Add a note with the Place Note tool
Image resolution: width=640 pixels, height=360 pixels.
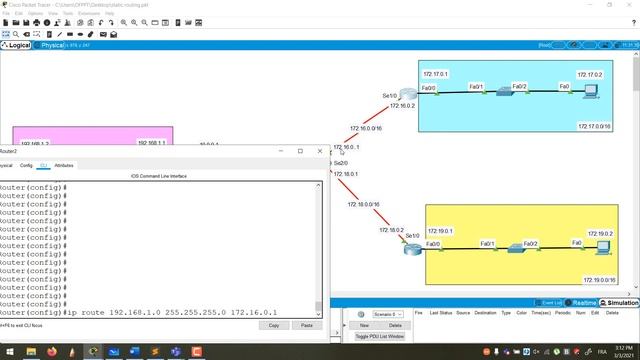pyautogui.click(x=49, y=34)
